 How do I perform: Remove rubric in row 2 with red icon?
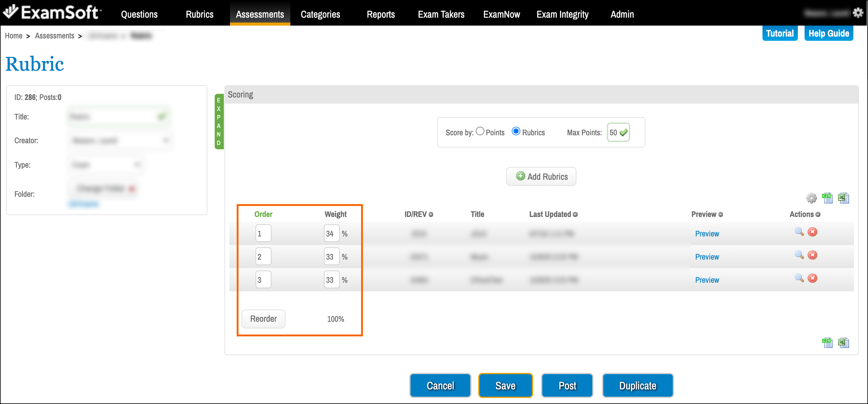click(812, 255)
